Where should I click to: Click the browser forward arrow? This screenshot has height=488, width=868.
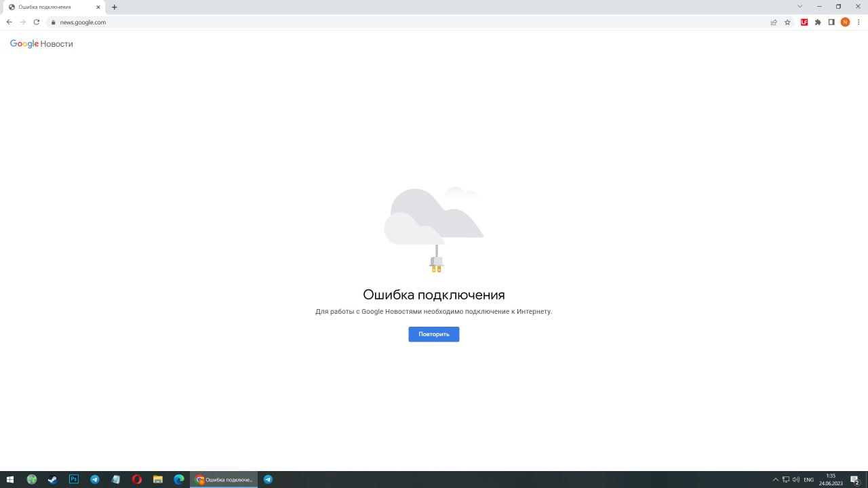point(22,22)
